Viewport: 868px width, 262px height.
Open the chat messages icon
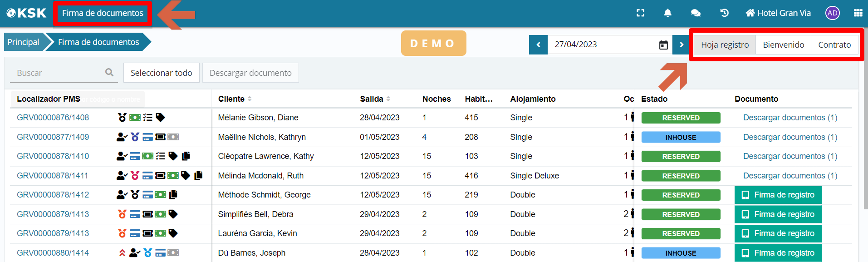click(x=695, y=13)
